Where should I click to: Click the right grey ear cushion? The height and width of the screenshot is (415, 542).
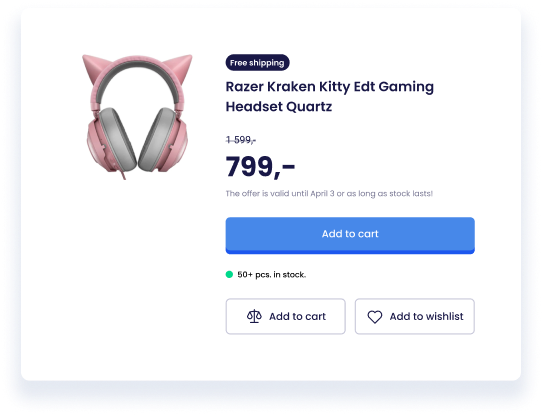pyautogui.click(x=157, y=139)
